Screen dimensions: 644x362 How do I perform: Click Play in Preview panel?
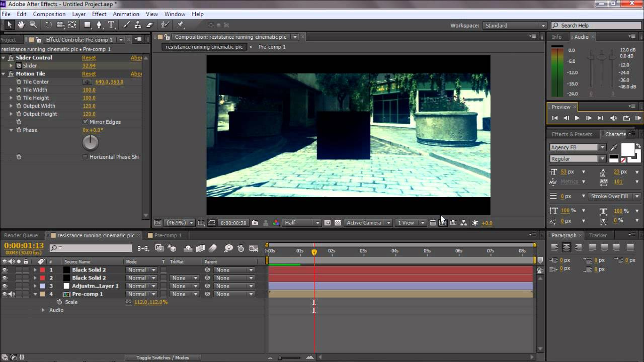[577, 118]
